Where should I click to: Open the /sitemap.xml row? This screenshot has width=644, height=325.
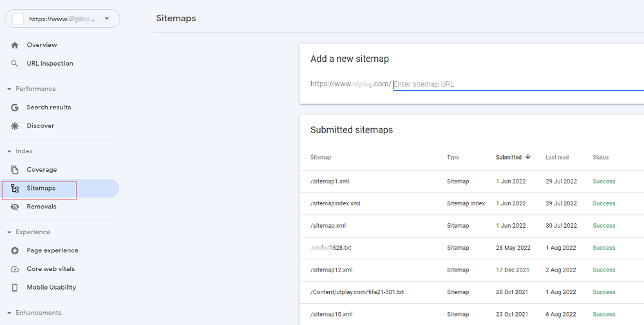tap(471, 226)
